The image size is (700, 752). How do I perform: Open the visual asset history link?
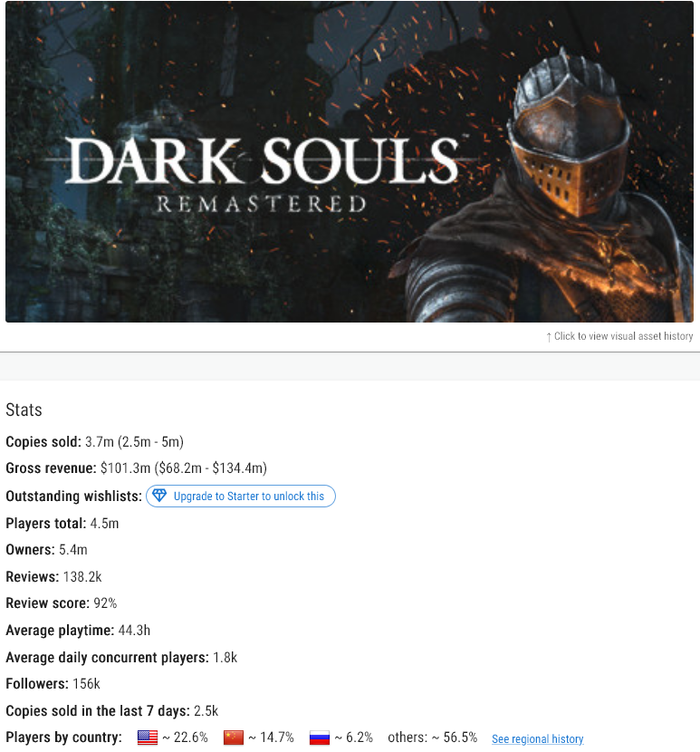coord(623,336)
